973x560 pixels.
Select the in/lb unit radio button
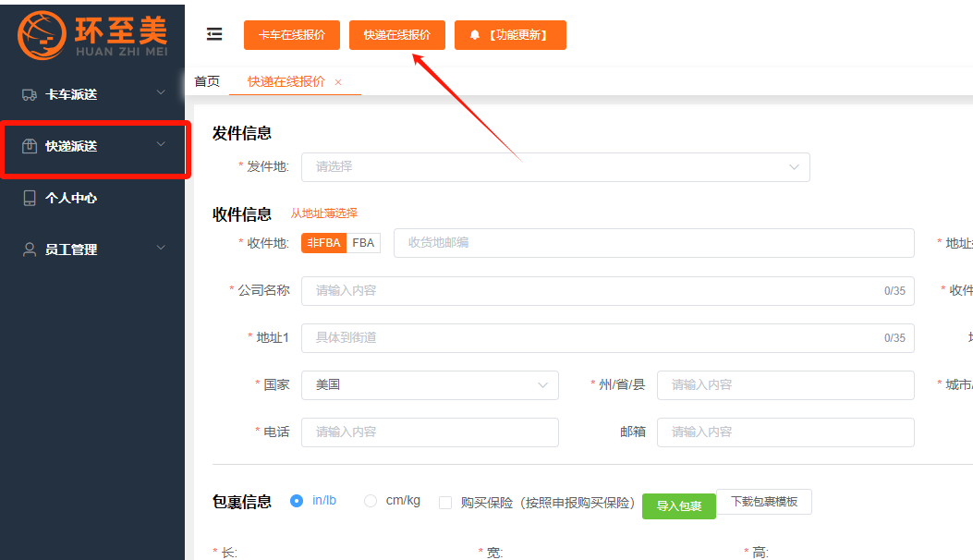pos(297,501)
